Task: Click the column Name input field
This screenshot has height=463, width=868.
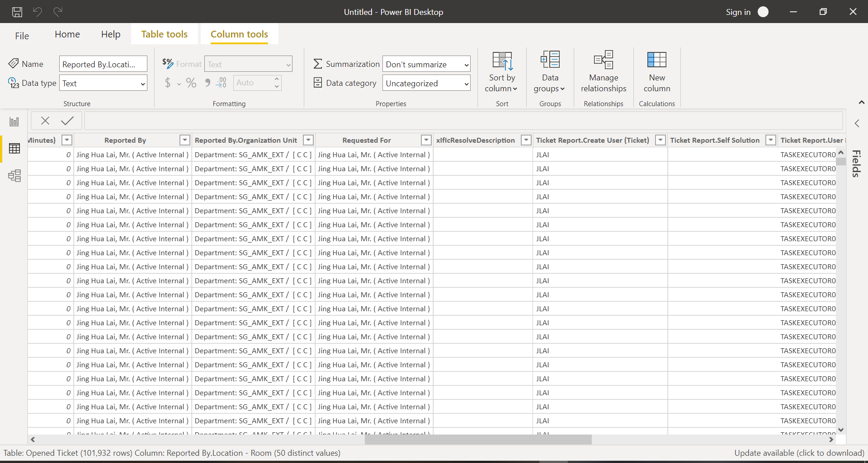Action: click(103, 64)
